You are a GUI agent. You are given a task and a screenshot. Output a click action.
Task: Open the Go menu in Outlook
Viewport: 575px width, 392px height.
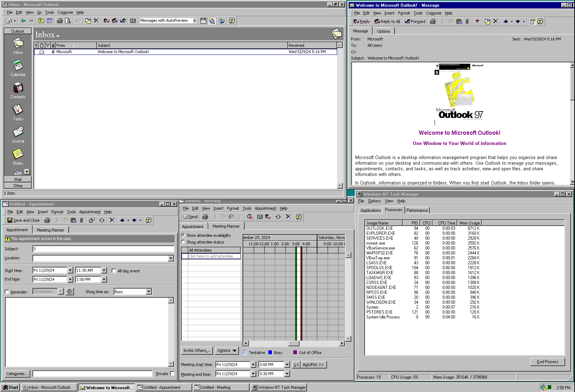39,12
